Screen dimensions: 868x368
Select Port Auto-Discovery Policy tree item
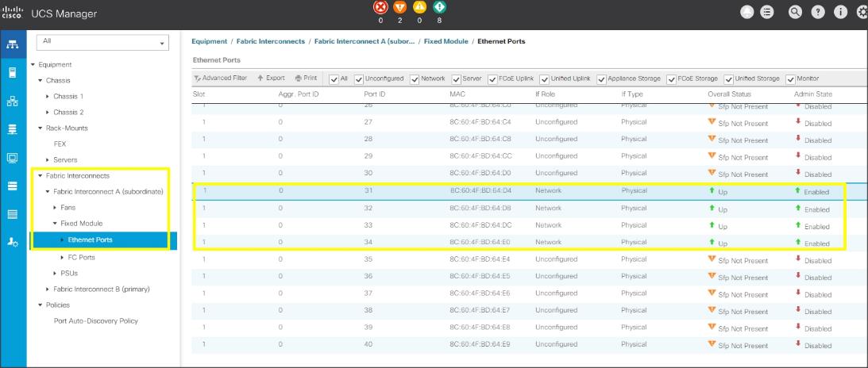coord(96,321)
